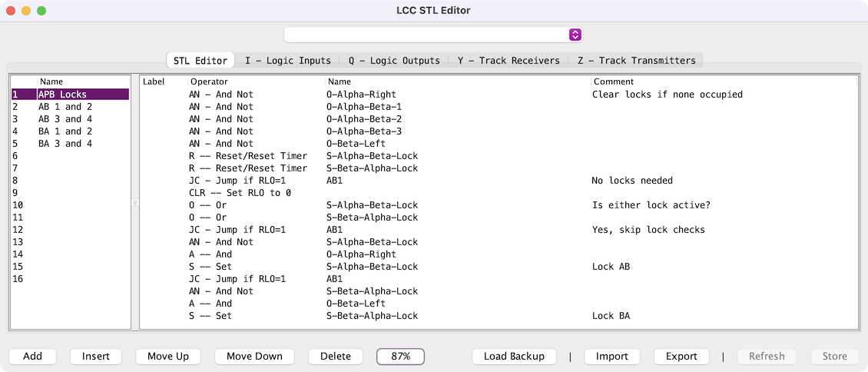Switch to Y - Track Receivers tab
Viewport: 868px width, 372px height.
point(509,61)
